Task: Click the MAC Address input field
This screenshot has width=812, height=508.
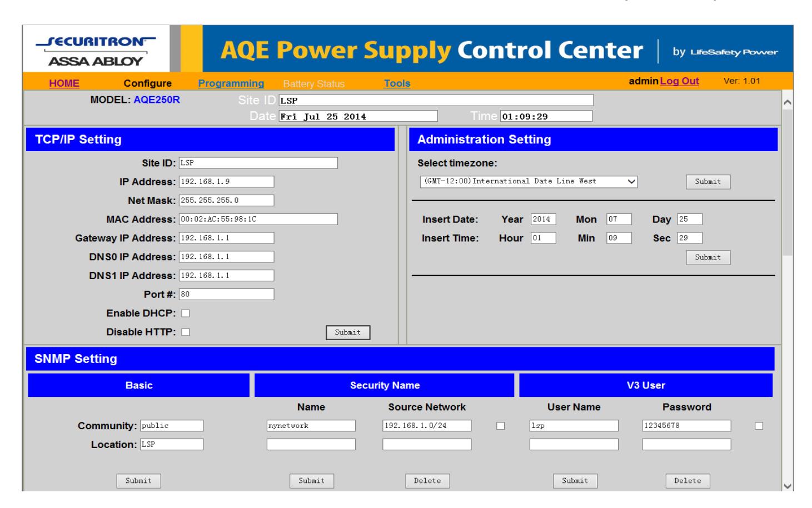Action: 258,219
